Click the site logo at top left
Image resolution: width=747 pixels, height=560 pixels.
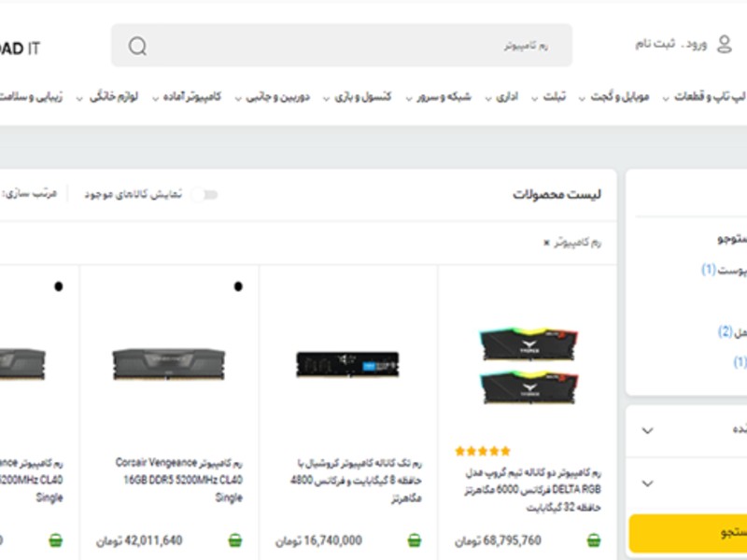coord(20,49)
